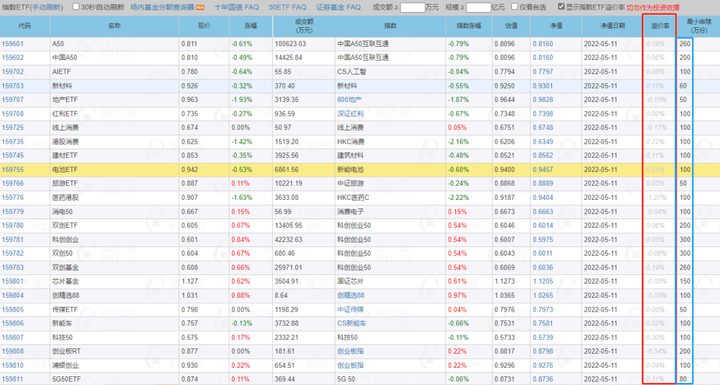Open fund code 159601 link
Image resolution: width=720 pixels, height=385 pixels.
click(12, 44)
